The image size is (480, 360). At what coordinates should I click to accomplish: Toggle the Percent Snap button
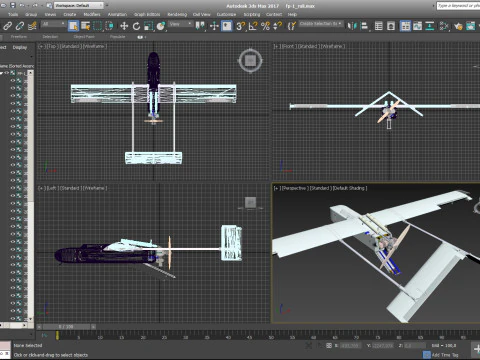click(x=265, y=26)
